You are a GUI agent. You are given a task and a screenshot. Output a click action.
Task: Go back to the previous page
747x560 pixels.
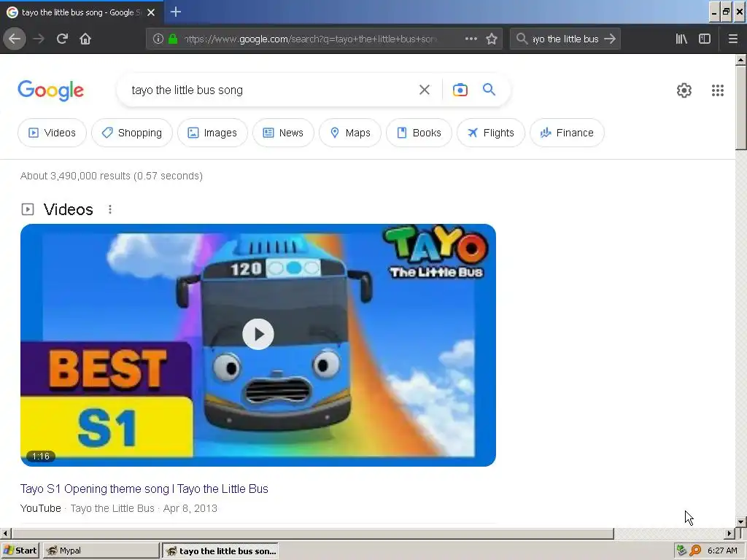(15, 39)
